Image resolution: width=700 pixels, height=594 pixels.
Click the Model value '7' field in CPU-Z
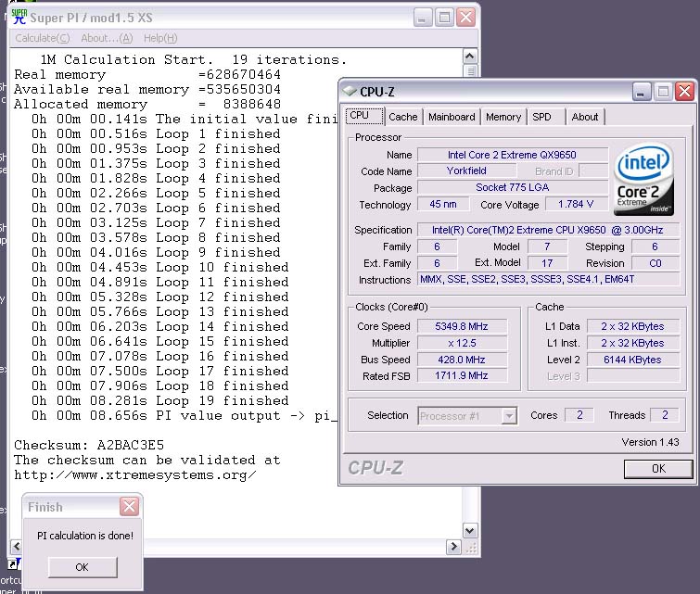coord(547,246)
